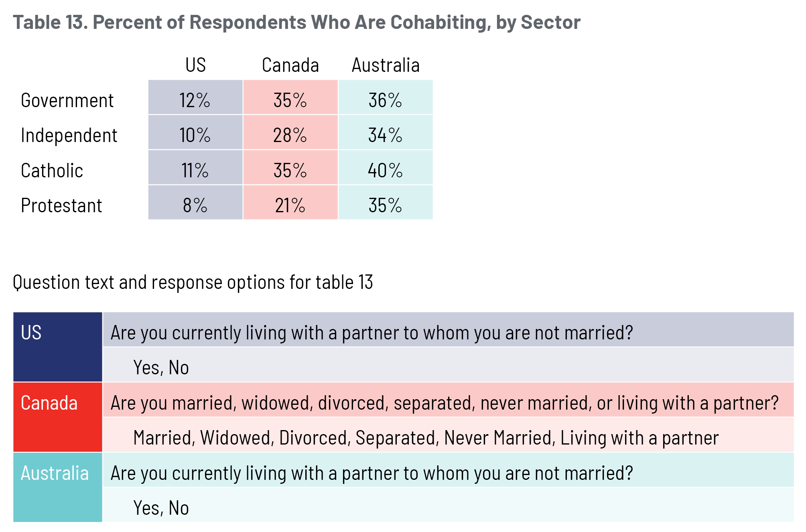The height and width of the screenshot is (532, 806).
Task: Select the 36% cell for Australia Government
Action: [x=385, y=100]
